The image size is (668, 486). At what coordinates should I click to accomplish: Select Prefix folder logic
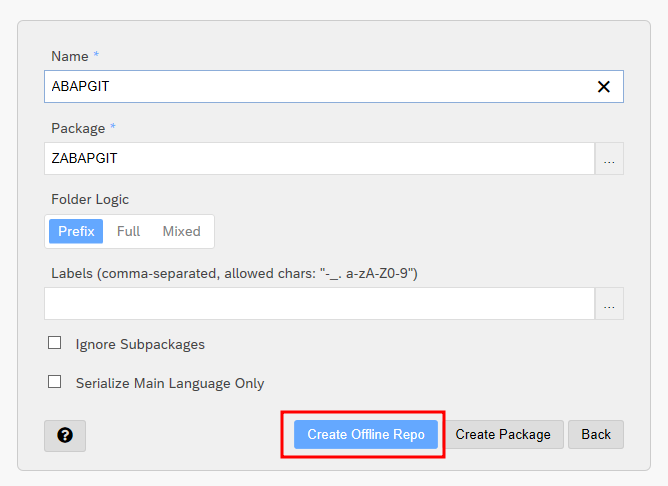tap(76, 231)
